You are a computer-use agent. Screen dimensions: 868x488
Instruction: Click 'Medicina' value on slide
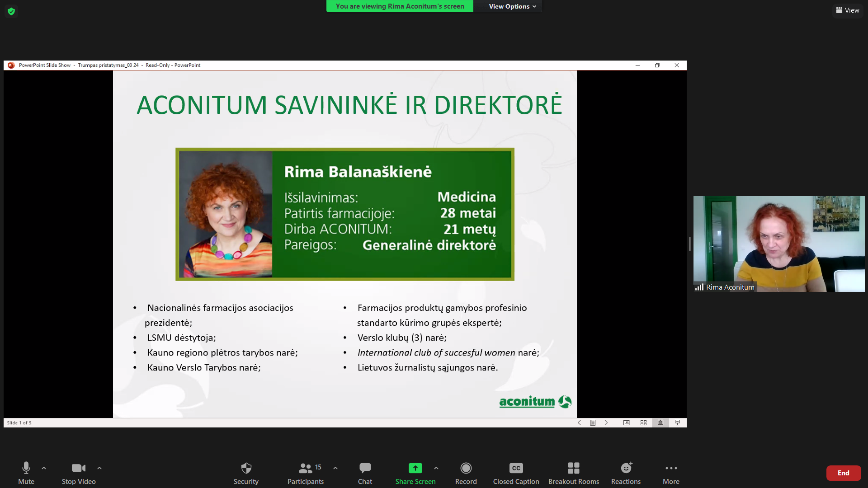(x=467, y=197)
